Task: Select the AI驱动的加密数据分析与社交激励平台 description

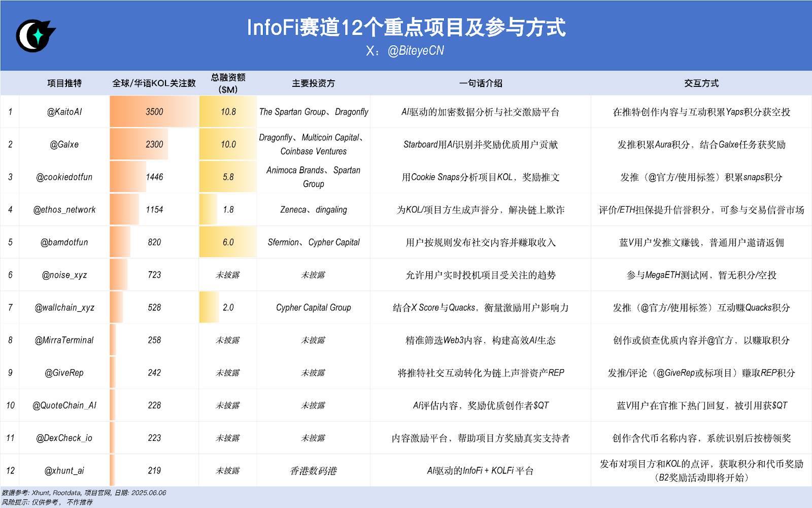Action: pyautogui.click(x=481, y=112)
